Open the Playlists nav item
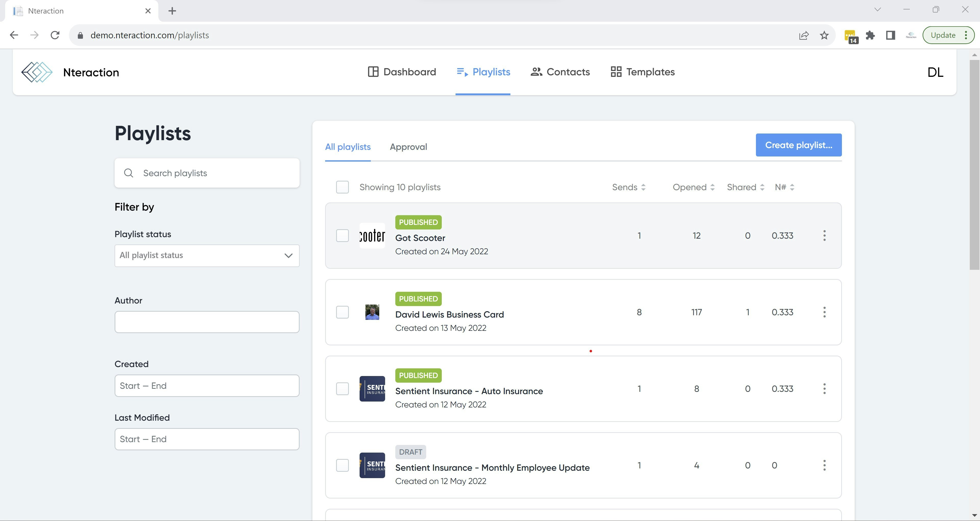The width and height of the screenshot is (980, 521). 483,72
